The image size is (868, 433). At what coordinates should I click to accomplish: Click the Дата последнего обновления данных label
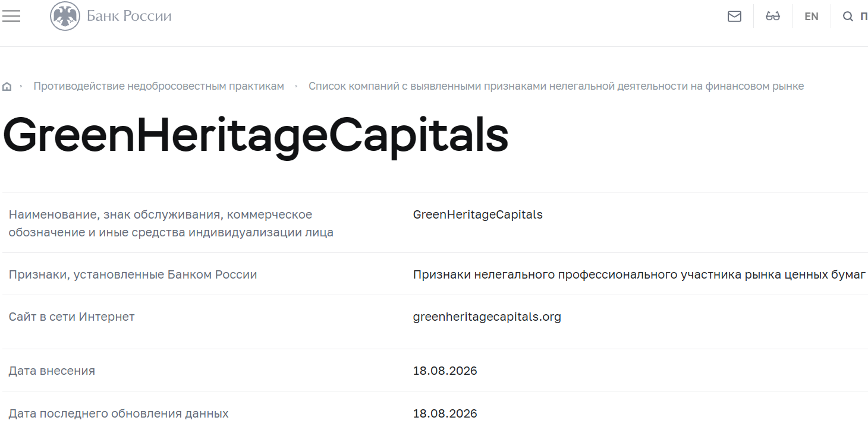[118, 413]
